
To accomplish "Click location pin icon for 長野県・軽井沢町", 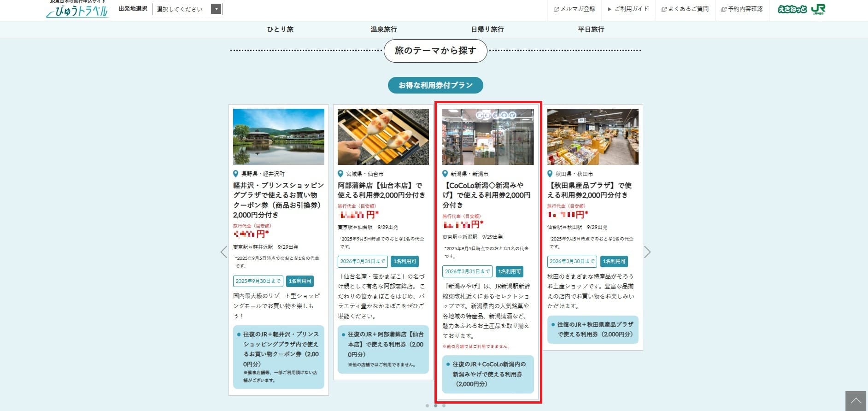I will tap(236, 174).
